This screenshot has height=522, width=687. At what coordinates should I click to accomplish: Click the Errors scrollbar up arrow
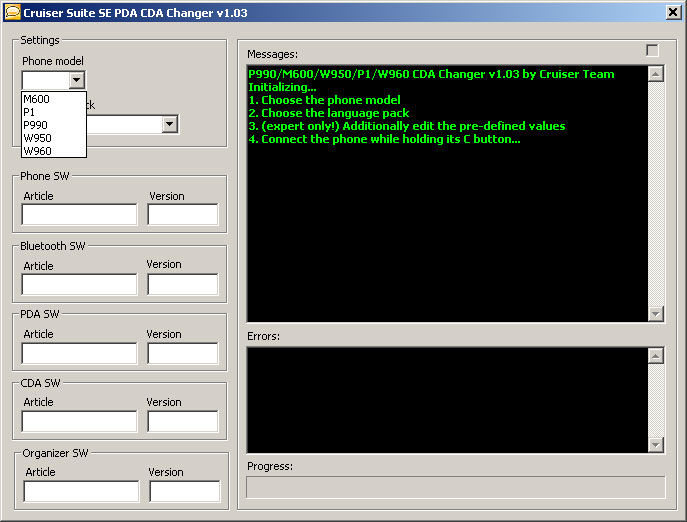pos(655,356)
